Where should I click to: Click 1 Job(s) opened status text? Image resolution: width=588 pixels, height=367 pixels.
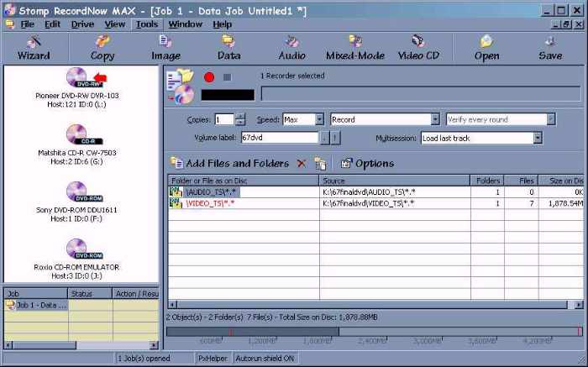tap(144, 359)
